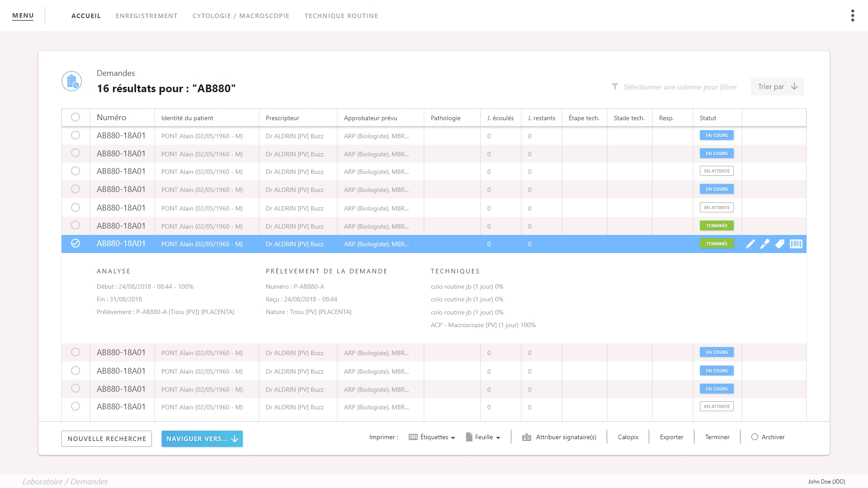The image size is (868, 488).
Task: Click the barcode/grid view icon on selected row
Action: point(795,244)
